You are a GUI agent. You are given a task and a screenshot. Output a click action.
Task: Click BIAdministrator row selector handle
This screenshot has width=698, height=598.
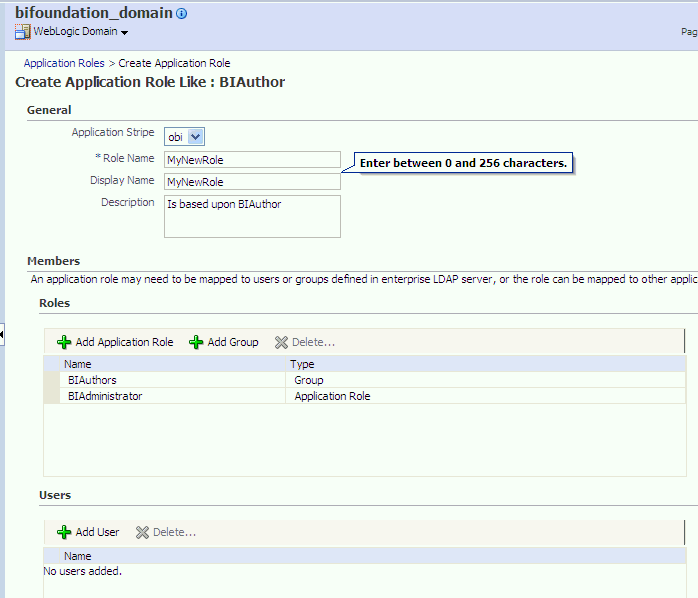point(52,396)
